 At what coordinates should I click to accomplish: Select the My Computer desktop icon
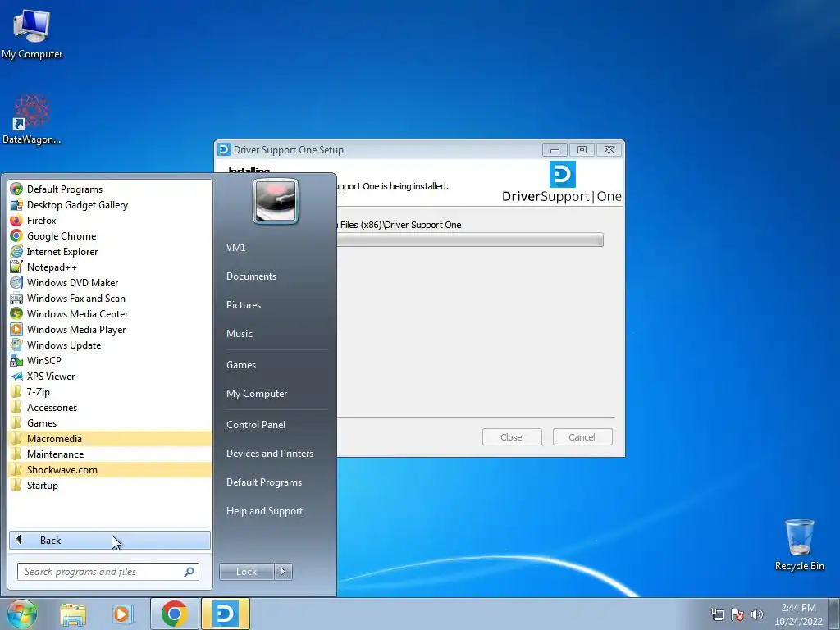click(x=32, y=34)
